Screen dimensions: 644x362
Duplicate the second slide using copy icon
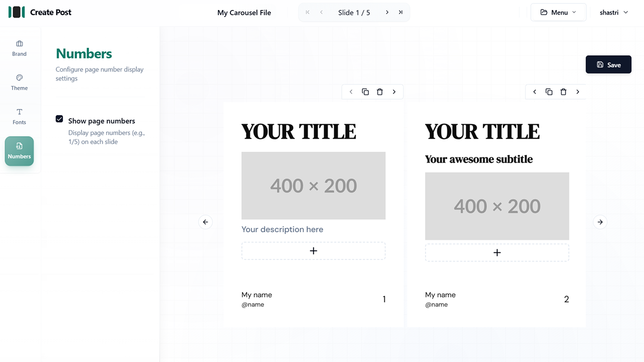click(549, 92)
